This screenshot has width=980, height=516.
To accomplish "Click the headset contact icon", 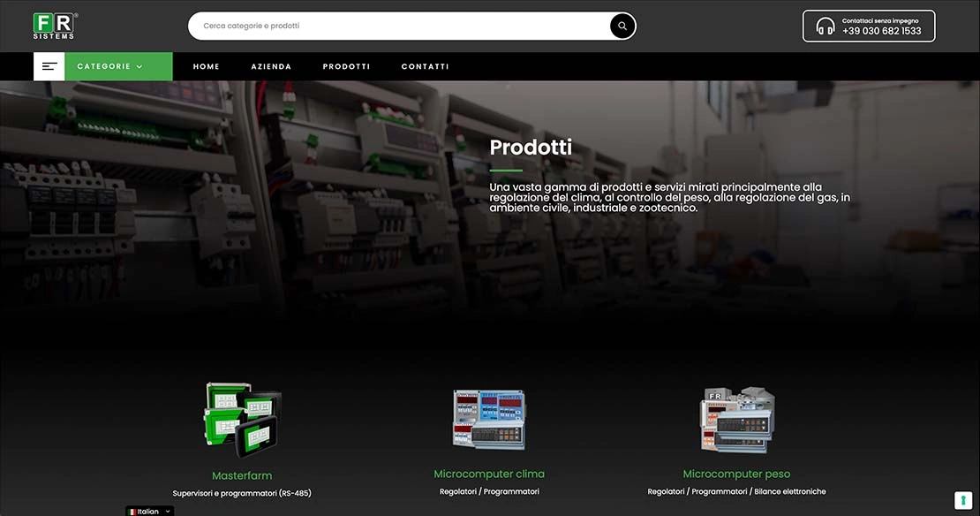I will tap(825, 27).
